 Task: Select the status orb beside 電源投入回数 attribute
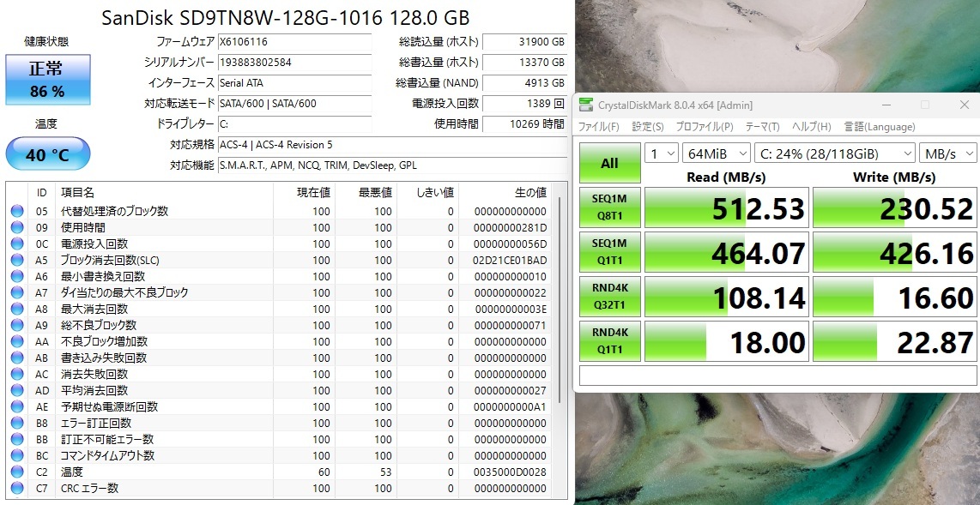(17, 244)
